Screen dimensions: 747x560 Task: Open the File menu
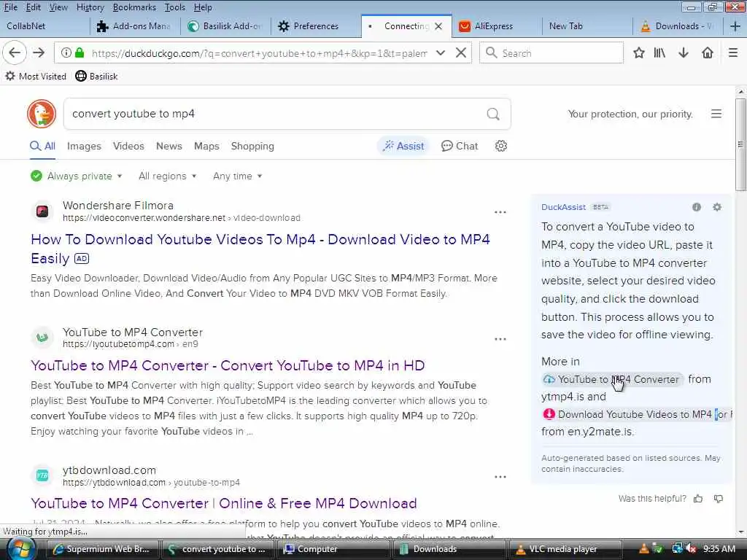click(10, 7)
